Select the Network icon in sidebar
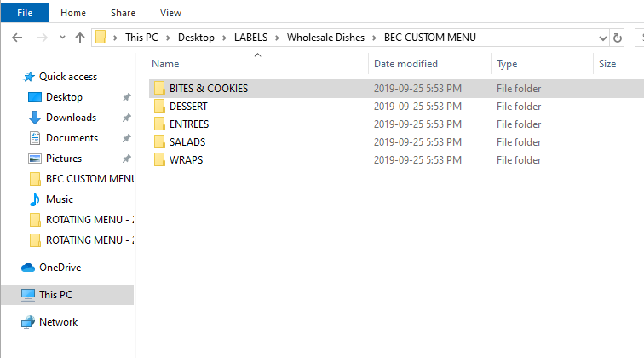This screenshot has height=358, width=644. (x=28, y=322)
